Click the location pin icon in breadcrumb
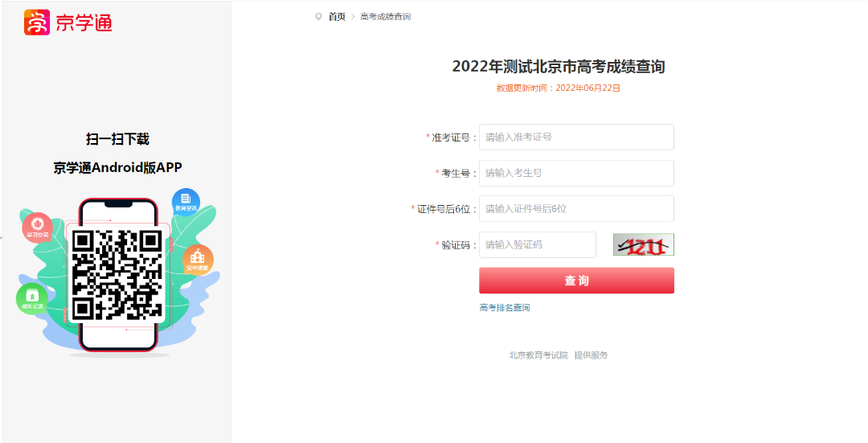Viewport: 868px width, 443px height. click(318, 16)
